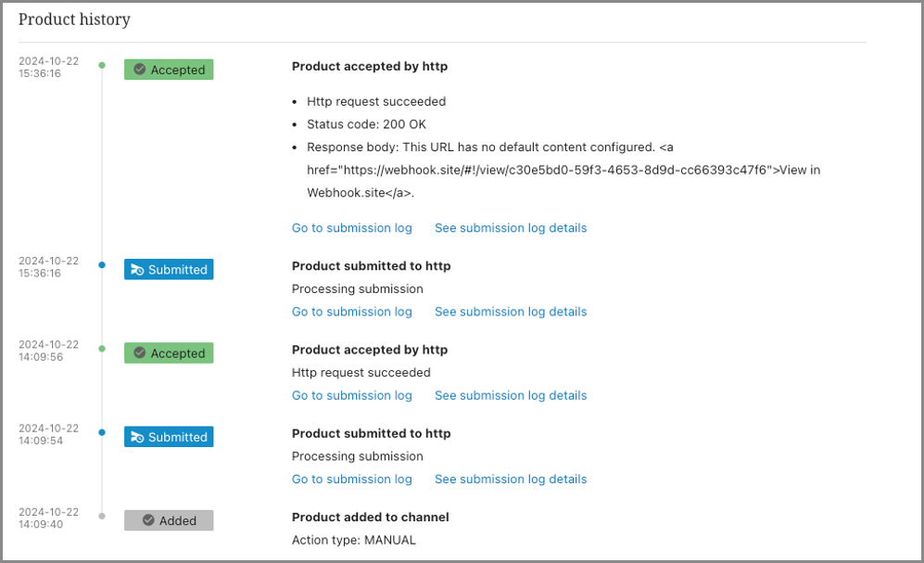The image size is (924, 563).
Task: Click the gray timeline dot at 14:09:40
Action: coord(102,516)
